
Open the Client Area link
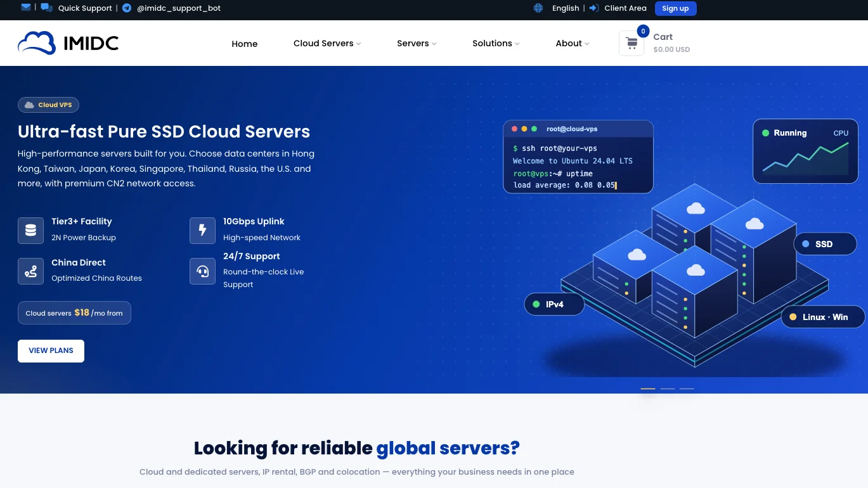tap(625, 8)
